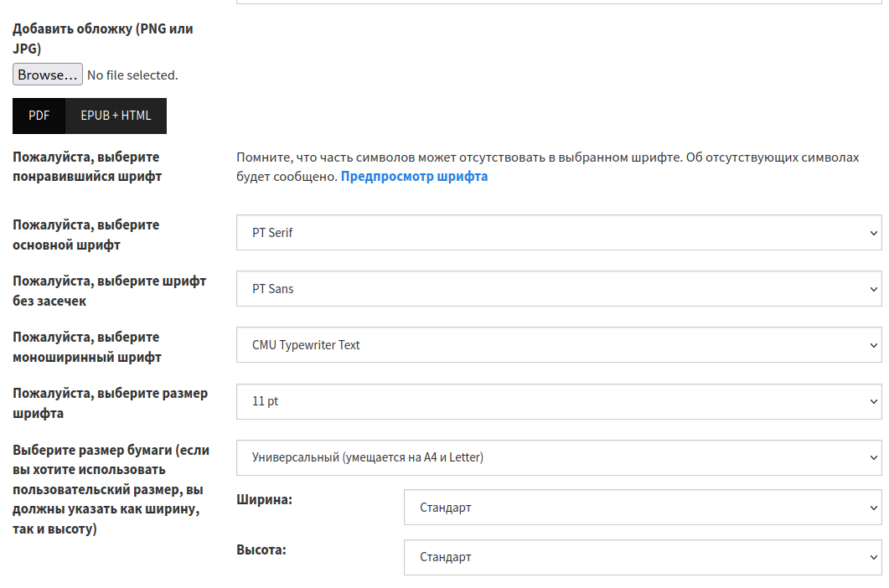The image size is (889, 588).
Task: Switch to the EPUB + HTML tab
Action: (116, 116)
